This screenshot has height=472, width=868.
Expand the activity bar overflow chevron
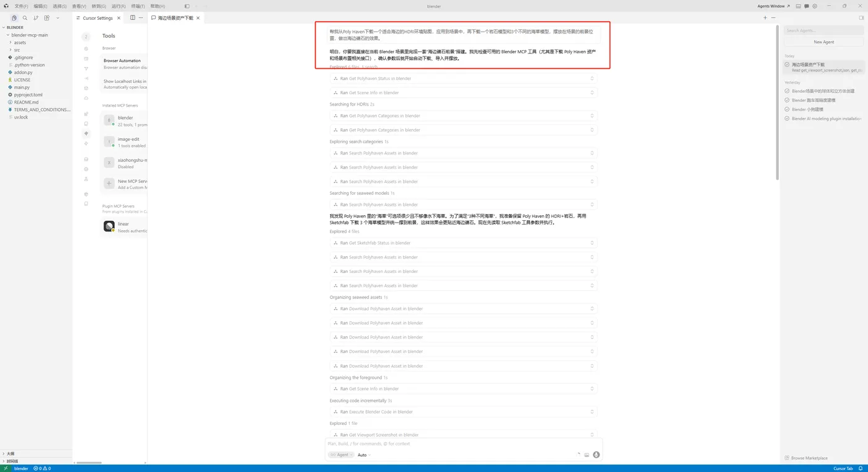coord(58,18)
